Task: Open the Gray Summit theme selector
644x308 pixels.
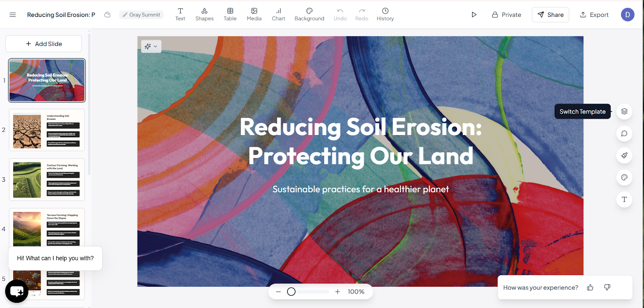Action: [x=141, y=15]
